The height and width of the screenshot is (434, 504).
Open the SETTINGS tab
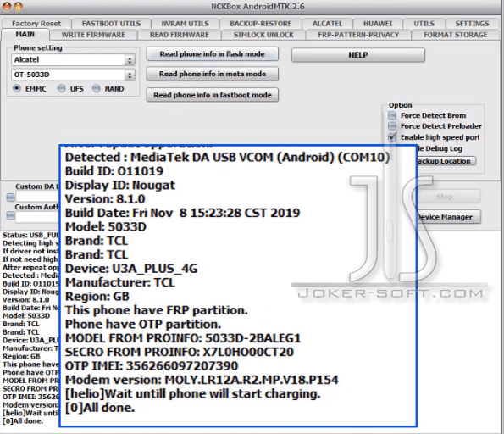point(472,24)
